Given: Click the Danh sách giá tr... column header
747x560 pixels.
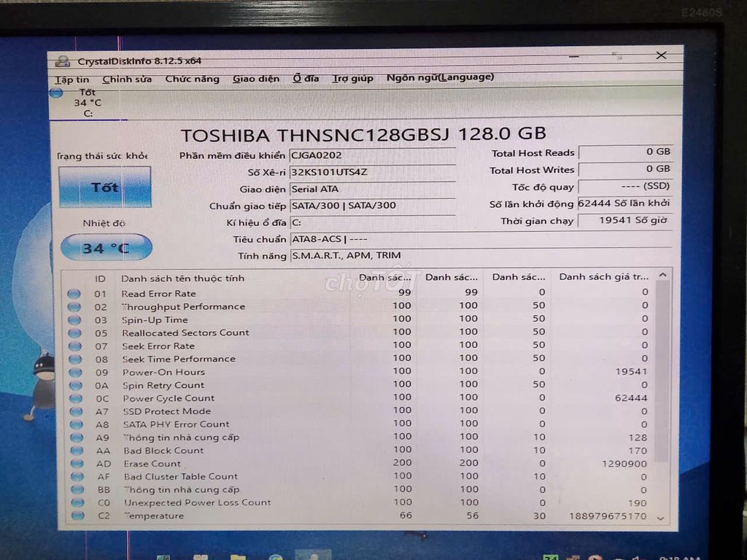Looking at the screenshot, I should coord(603,276).
